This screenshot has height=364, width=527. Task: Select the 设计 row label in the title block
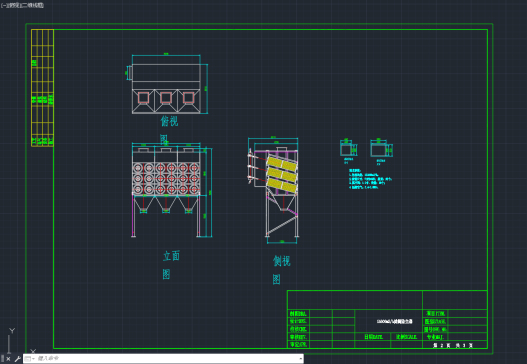[x=298, y=321]
